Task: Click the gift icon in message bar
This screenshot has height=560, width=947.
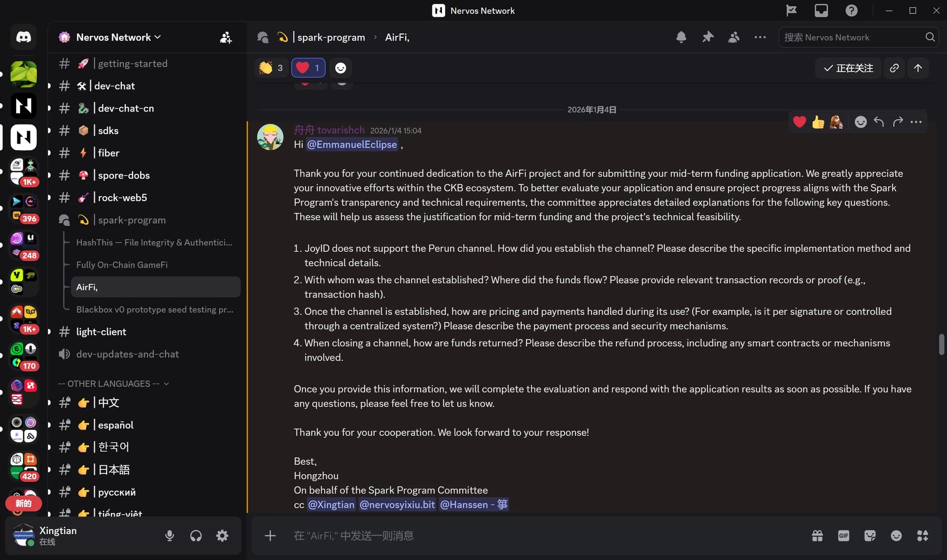Action: [817, 536]
